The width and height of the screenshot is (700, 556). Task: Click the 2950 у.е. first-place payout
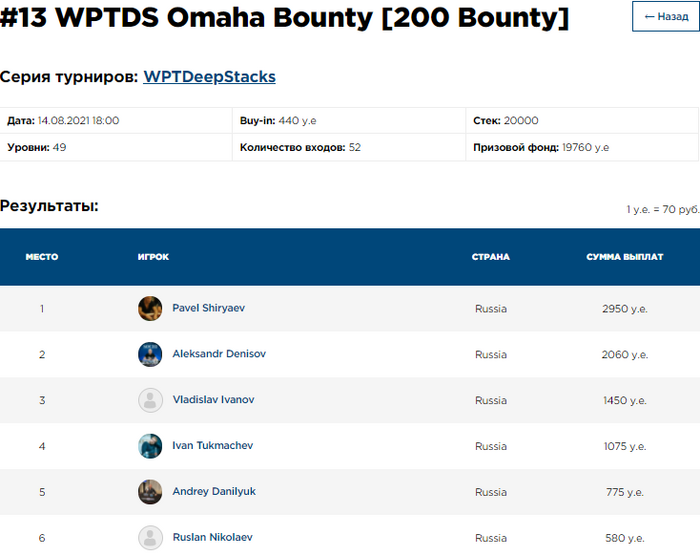pyautogui.click(x=624, y=309)
